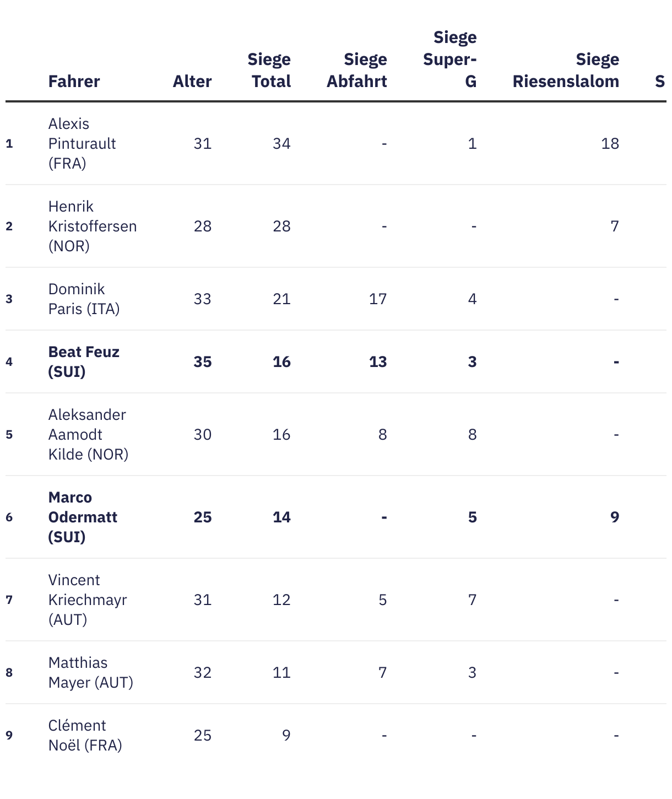Click the Siege Total column header
The image size is (672, 799).
269,71
